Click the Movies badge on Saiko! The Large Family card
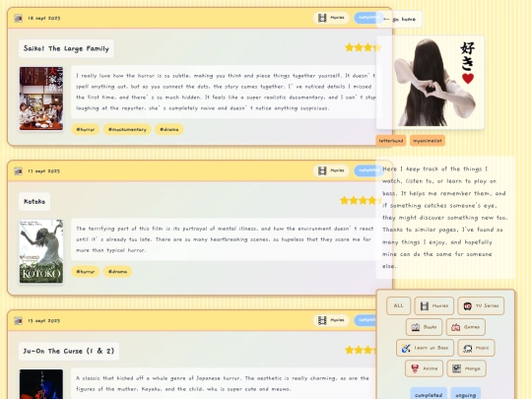 331,18
